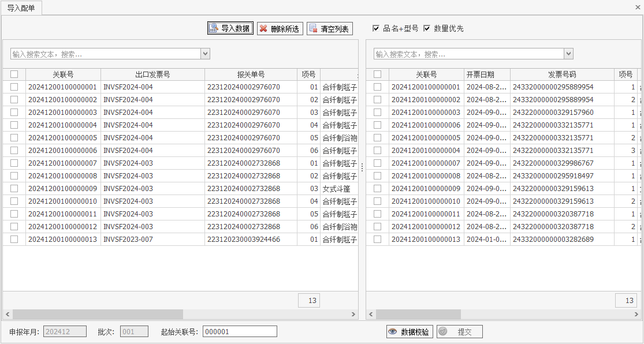Check the left table select-all header checkbox
644x344 pixels.
14,74
